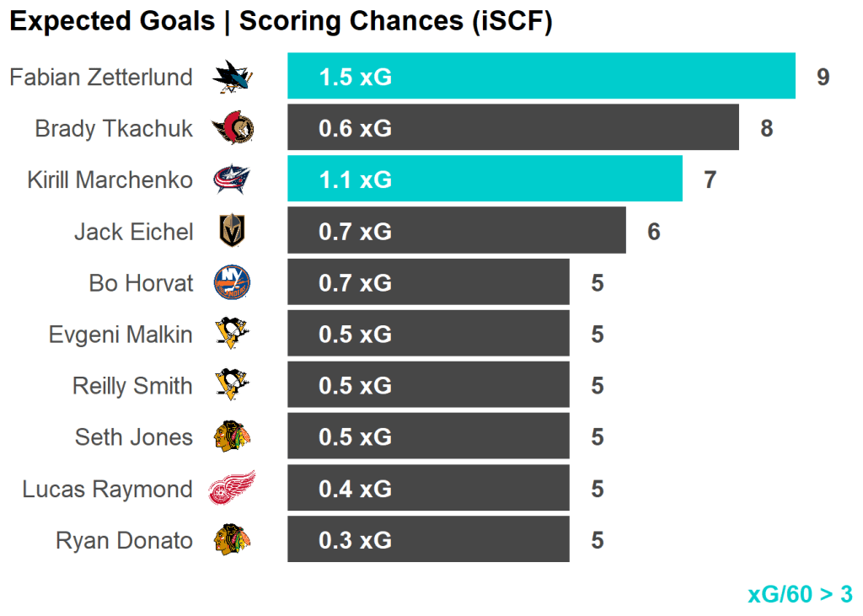Click the Expected Goals chart title

pyautogui.click(x=281, y=22)
